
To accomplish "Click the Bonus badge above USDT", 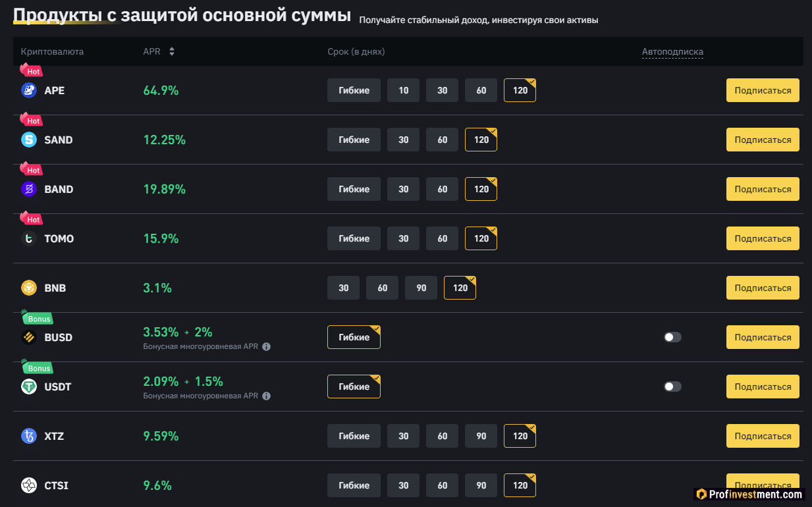I will (36, 367).
